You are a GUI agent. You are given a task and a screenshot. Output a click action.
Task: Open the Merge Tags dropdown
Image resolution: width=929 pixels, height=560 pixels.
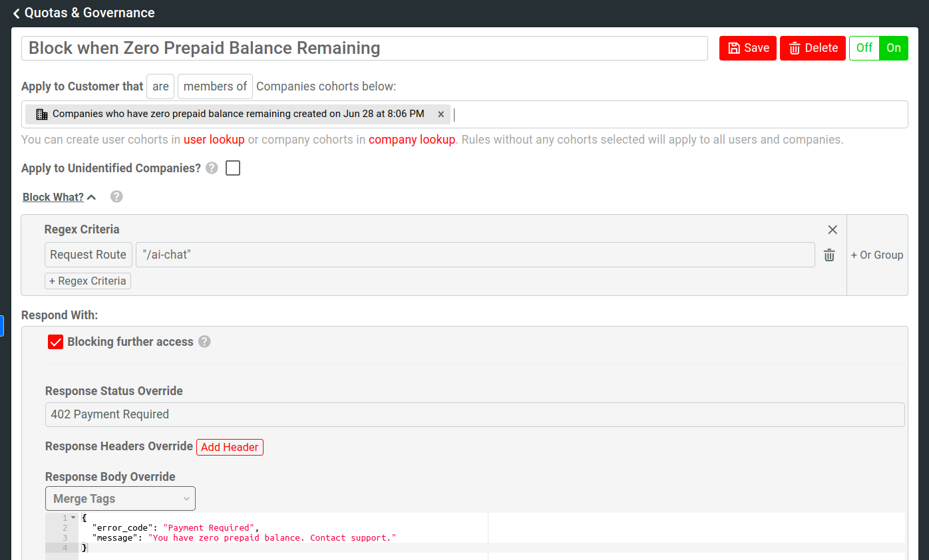(x=120, y=498)
